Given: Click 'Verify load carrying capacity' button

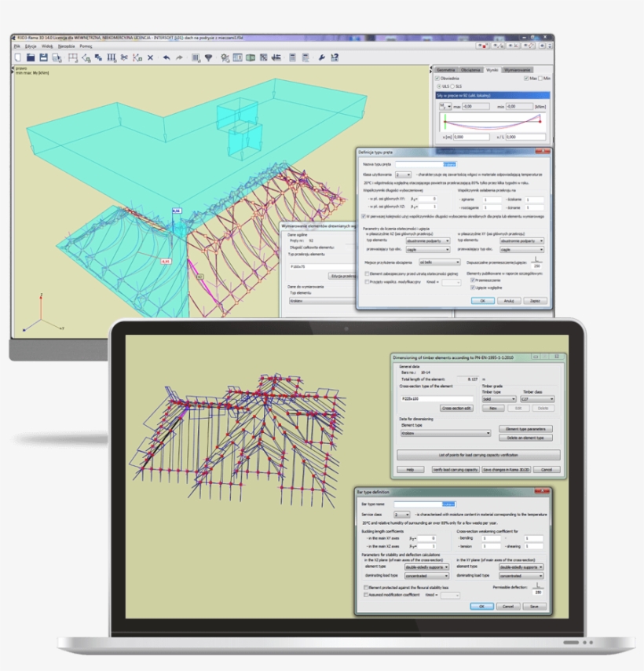Looking at the screenshot, I should click(x=455, y=469).
